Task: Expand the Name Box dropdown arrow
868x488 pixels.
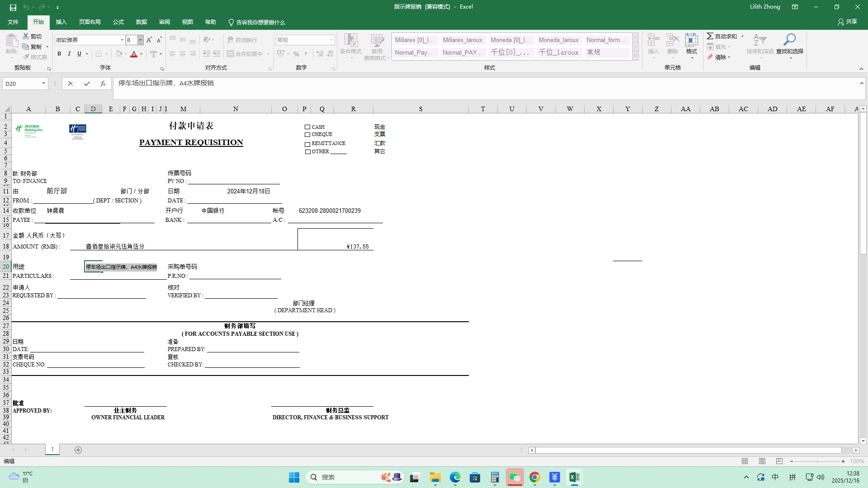Action: coord(43,84)
